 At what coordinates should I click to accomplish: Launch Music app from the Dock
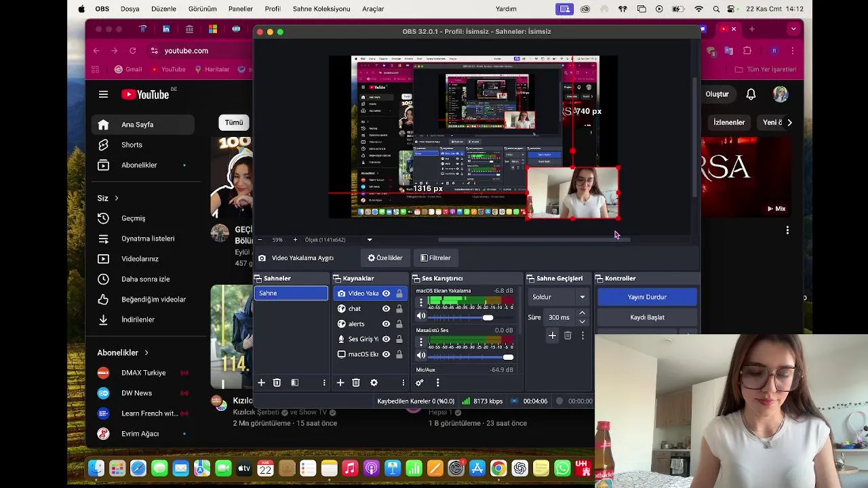click(x=350, y=468)
